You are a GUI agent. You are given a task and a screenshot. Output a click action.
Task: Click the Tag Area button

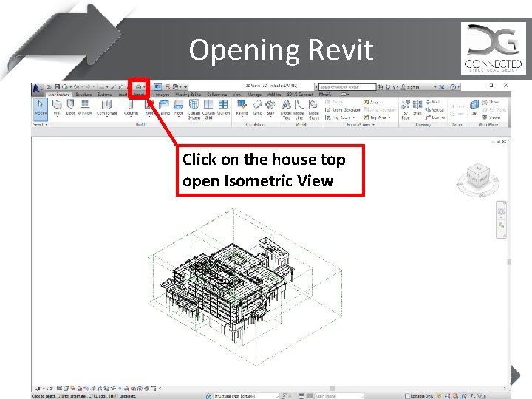[377, 117]
